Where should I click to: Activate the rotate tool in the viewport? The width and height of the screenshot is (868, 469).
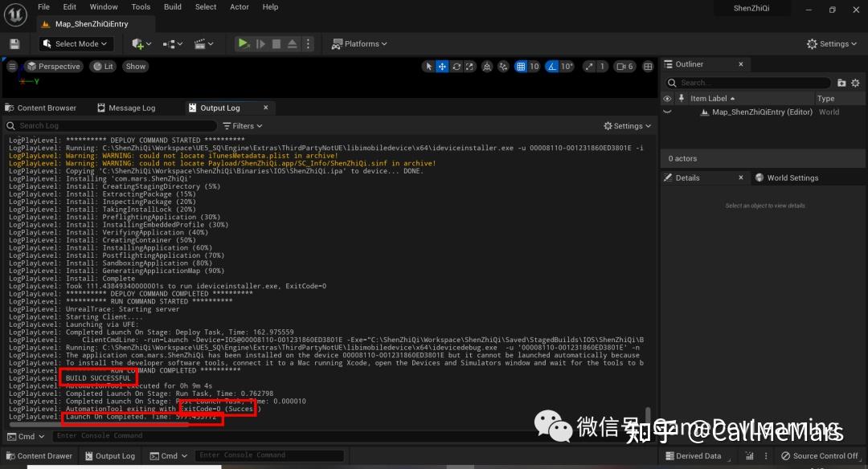coord(457,67)
